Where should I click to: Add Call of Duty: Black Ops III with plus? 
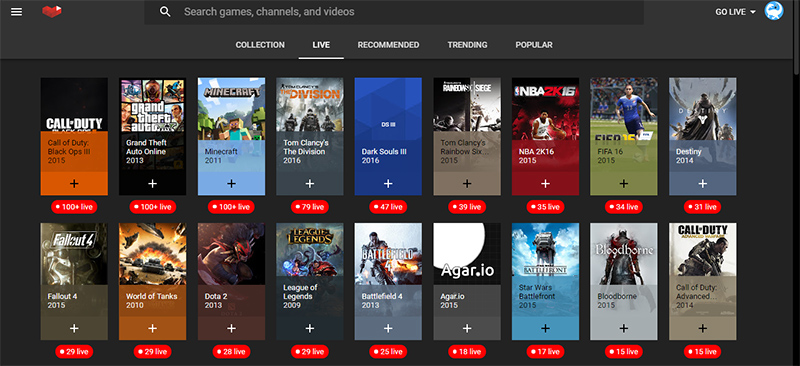click(x=74, y=183)
